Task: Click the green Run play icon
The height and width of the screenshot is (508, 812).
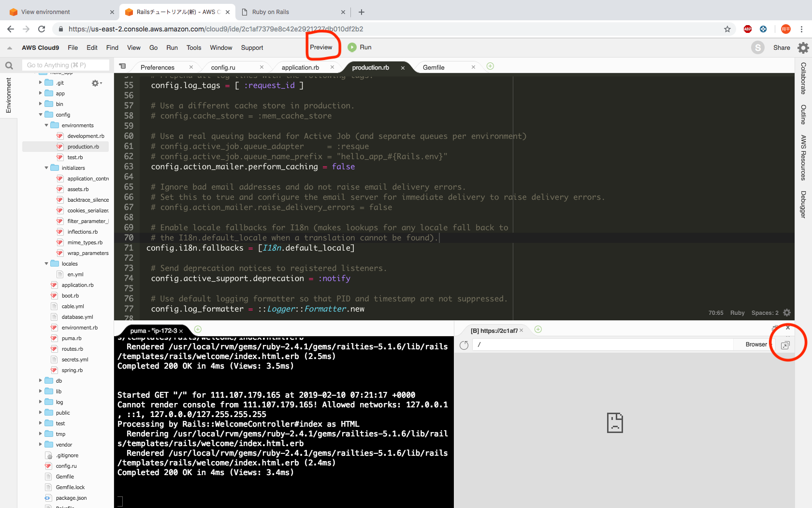Action: tap(352, 47)
